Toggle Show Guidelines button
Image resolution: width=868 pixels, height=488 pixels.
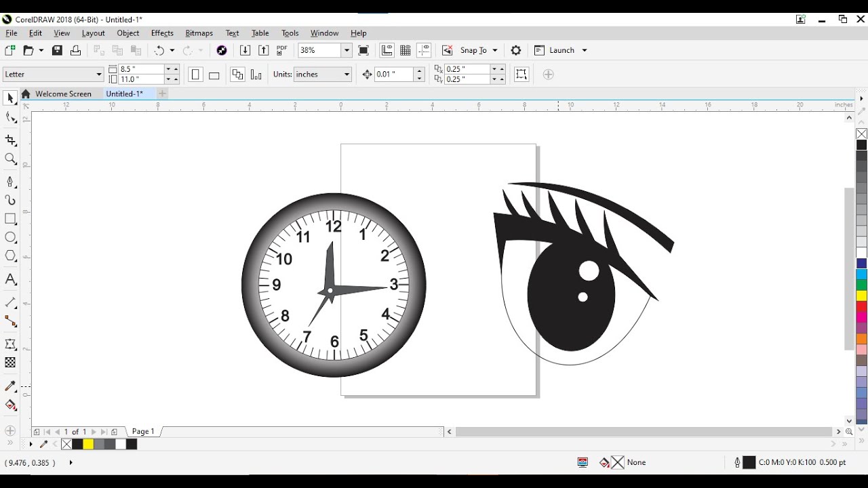[x=424, y=50]
